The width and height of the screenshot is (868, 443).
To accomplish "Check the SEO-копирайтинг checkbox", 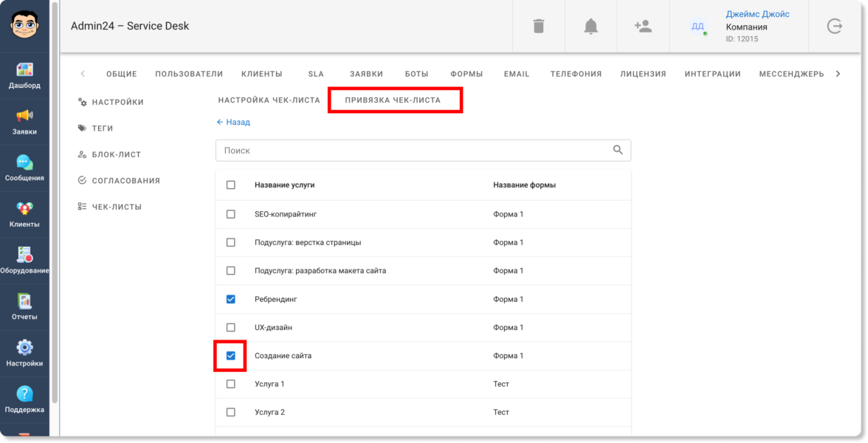I will 231,214.
